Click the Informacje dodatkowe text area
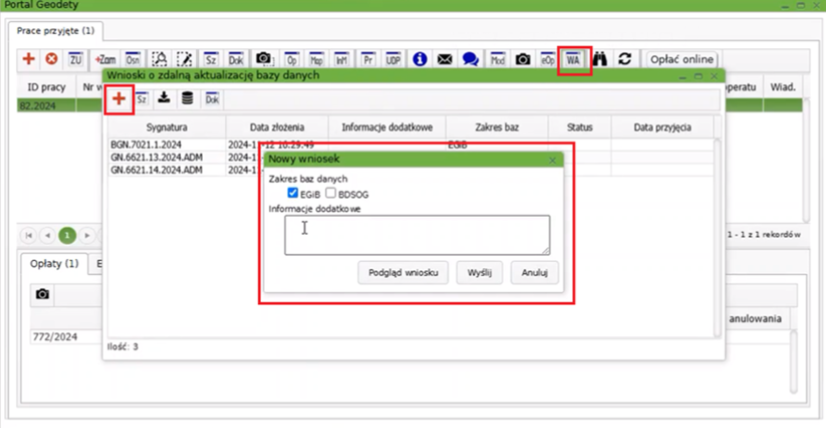This screenshot has height=428, width=826. pos(416,236)
